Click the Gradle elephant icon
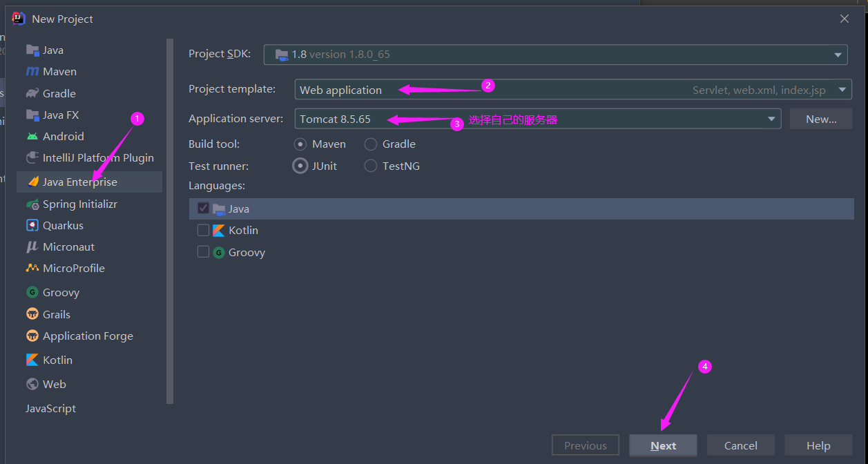 tap(32, 93)
